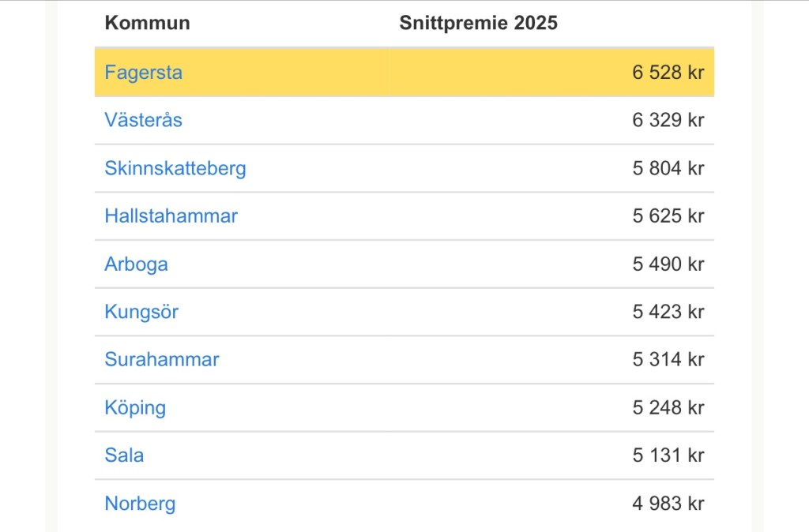Click the Surahammar link

[161, 360]
